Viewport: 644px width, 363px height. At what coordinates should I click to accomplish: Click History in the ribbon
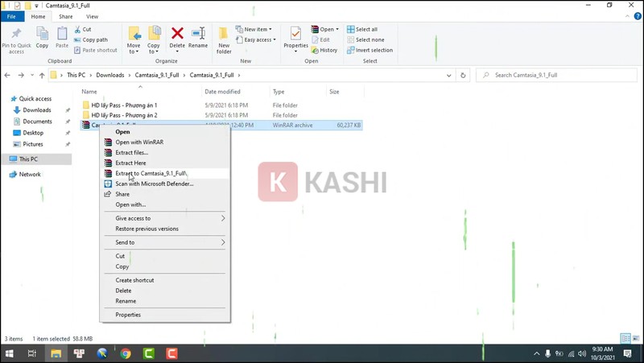click(x=324, y=50)
